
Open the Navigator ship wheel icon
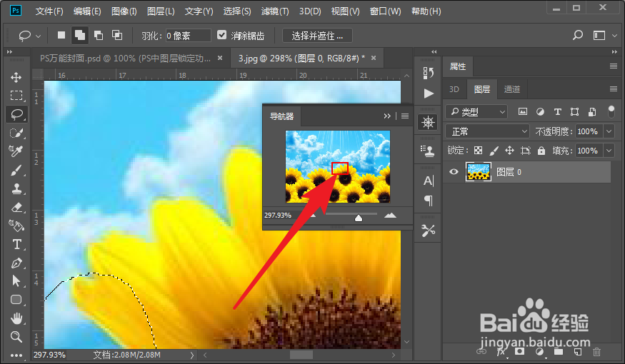[x=429, y=122]
